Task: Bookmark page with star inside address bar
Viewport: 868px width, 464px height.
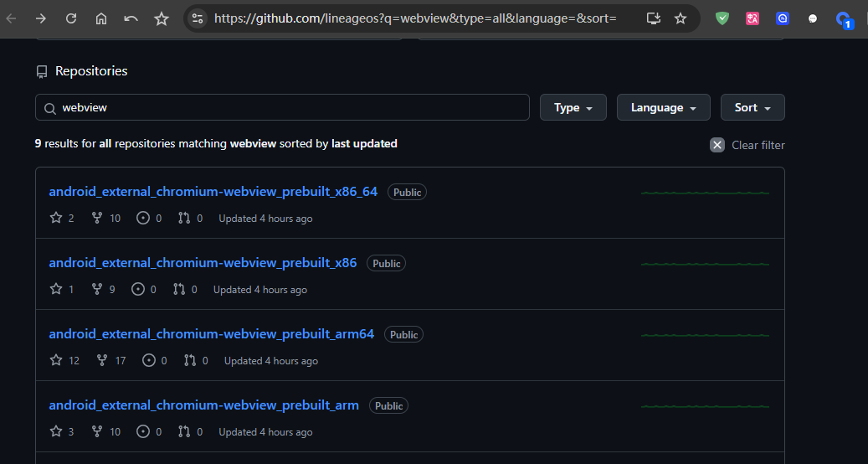Action: point(681,18)
